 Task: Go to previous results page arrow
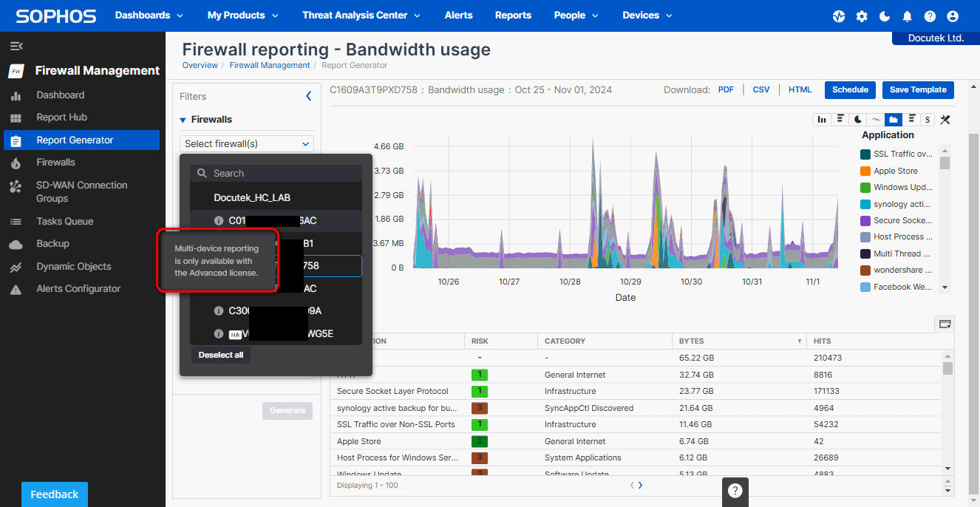point(632,486)
